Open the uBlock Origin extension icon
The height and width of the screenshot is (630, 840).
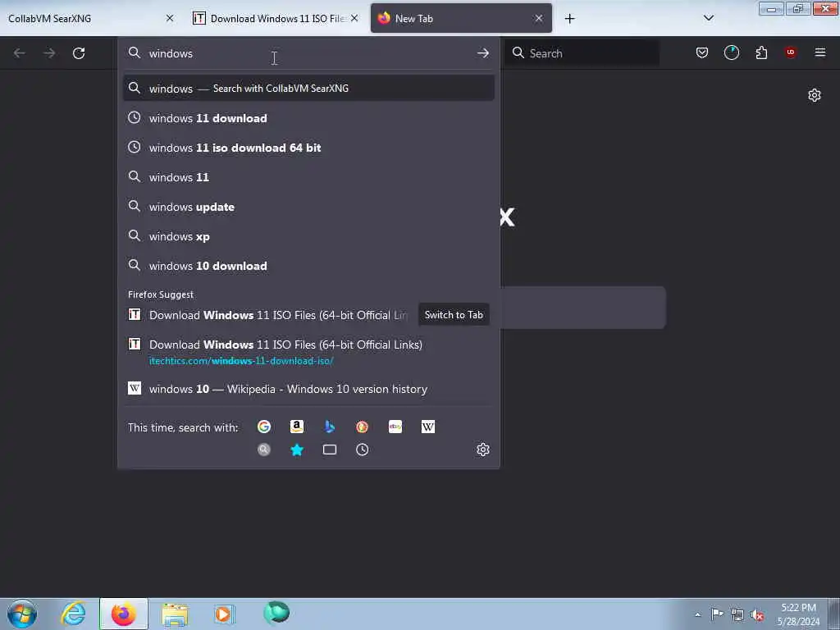(790, 52)
